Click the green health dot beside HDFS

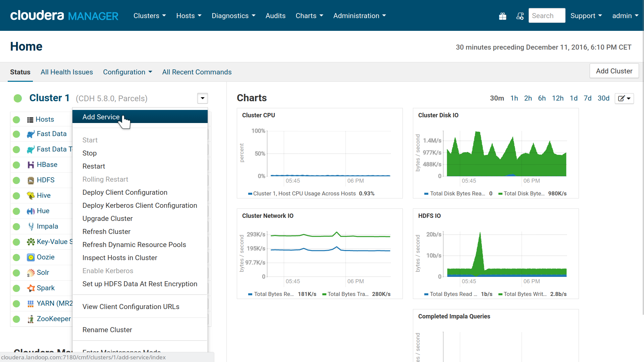tap(16, 180)
